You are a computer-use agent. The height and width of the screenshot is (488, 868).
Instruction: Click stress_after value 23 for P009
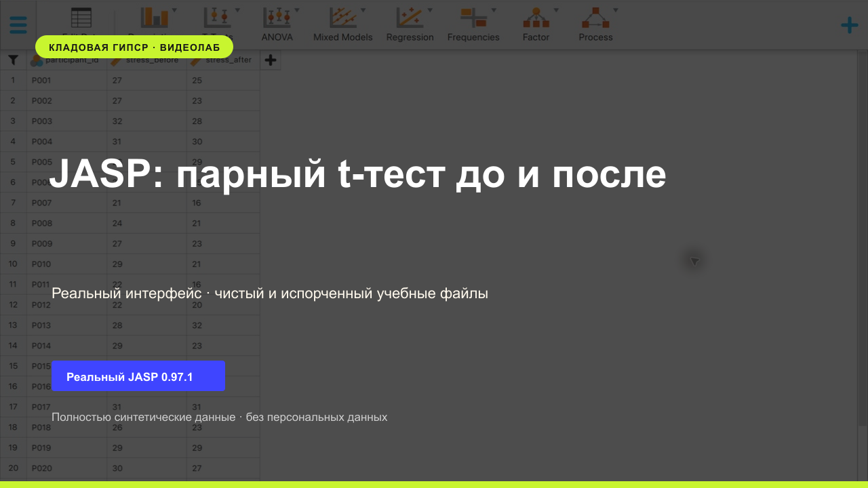point(223,243)
